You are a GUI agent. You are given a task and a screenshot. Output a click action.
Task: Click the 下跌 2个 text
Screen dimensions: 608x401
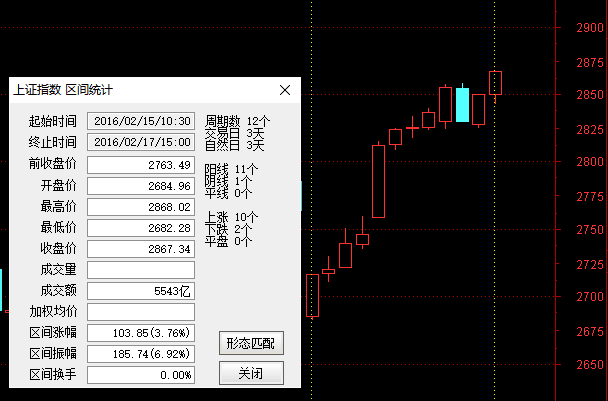point(229,229)
